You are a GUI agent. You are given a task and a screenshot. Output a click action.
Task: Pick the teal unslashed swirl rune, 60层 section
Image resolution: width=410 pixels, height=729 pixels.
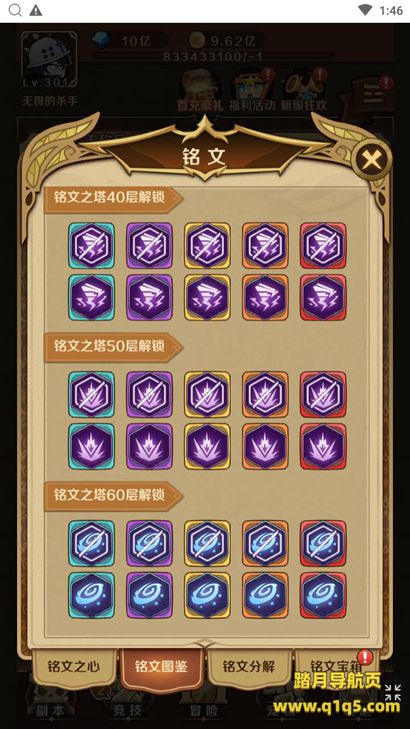[x=91, y=595]
